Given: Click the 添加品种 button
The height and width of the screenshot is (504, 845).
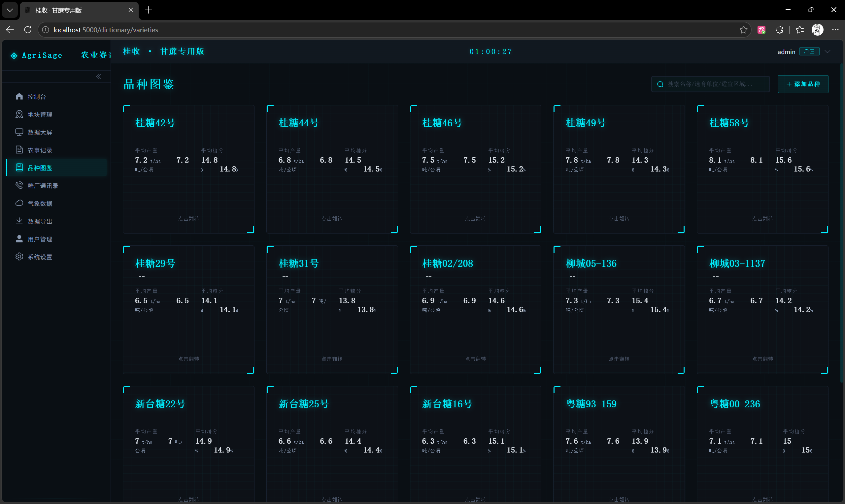Looking at the screenshot, I should pos(803,84).
